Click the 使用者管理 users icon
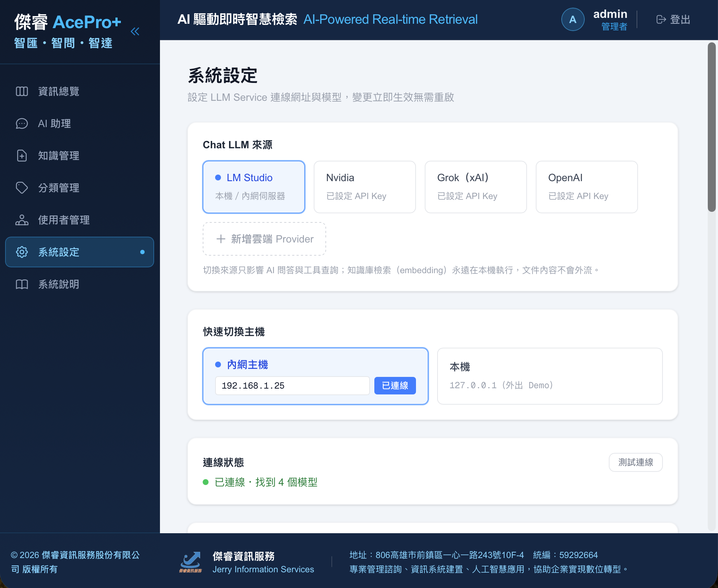Image resolution: width=718 pixels, height=588 pixels. pyautogui.click(x=22, y=220)
